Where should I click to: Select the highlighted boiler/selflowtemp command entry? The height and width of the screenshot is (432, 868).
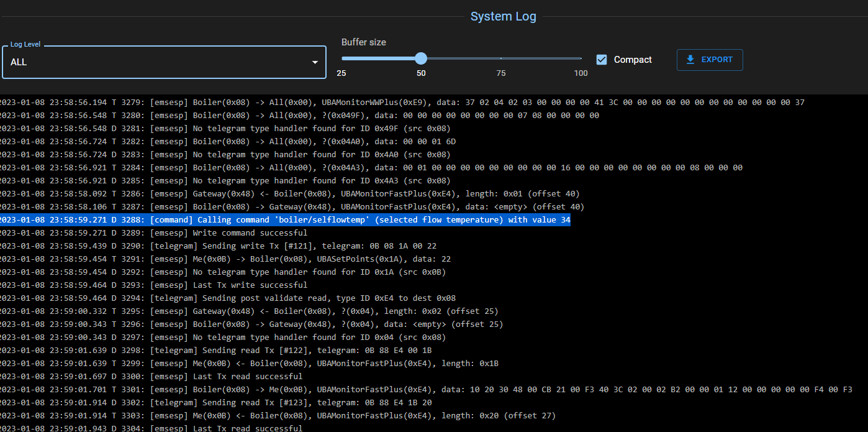click(285, 219)
